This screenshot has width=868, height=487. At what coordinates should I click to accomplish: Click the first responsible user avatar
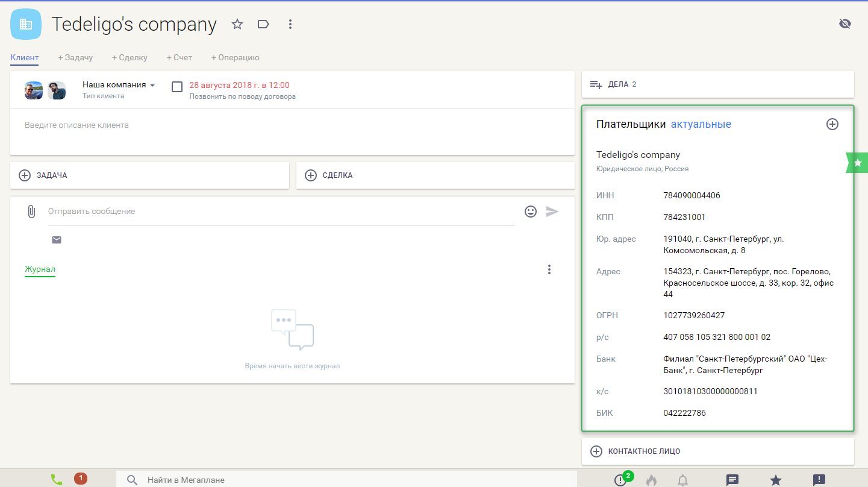34,90
